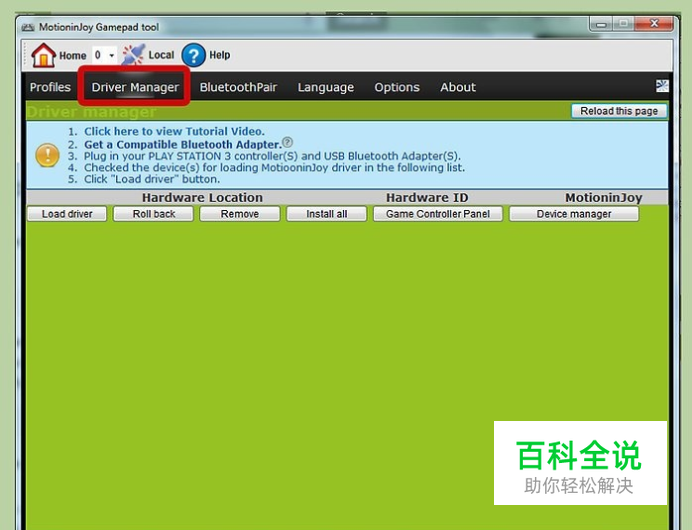Viewport: 692px width, 530px height.
Task: Minimize the MotioninJoy Gamepad tool window
Action: 601,24
